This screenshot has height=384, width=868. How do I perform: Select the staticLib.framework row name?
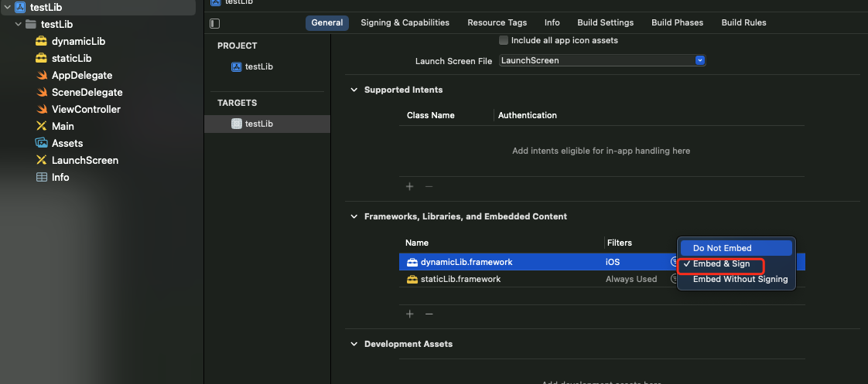460,279
